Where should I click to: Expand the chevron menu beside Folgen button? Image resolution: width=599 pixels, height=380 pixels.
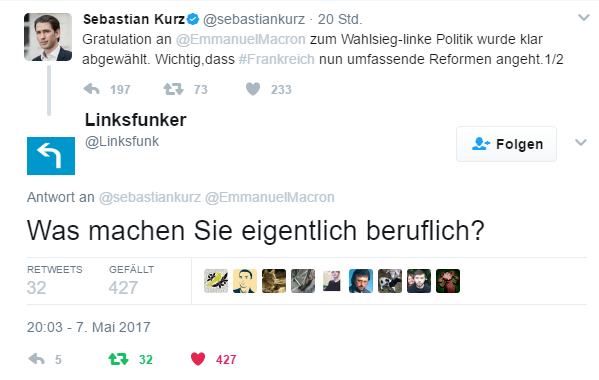pyautogui.click(x=581, y=143)
